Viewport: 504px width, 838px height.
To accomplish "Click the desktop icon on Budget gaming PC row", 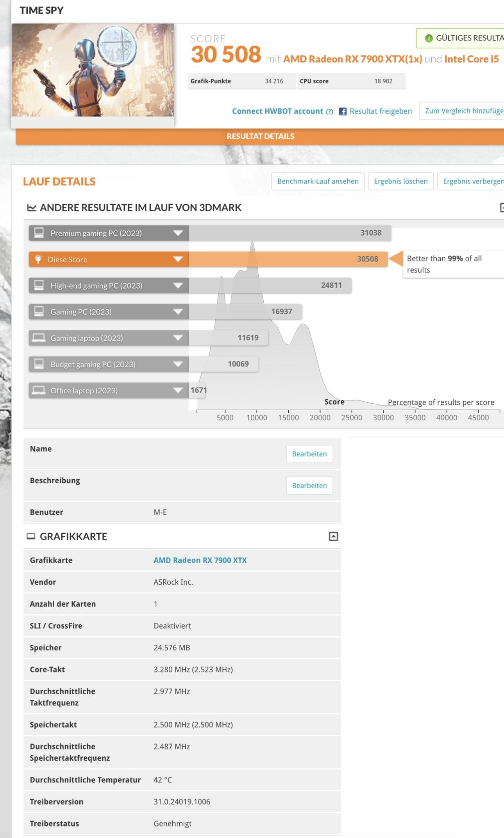I will click(39, 364).
